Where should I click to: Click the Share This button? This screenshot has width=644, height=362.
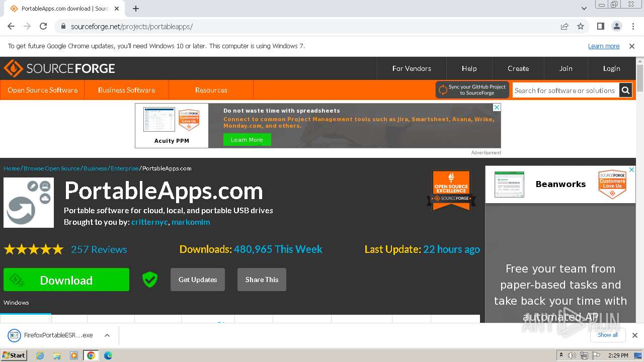coord(262,280)
